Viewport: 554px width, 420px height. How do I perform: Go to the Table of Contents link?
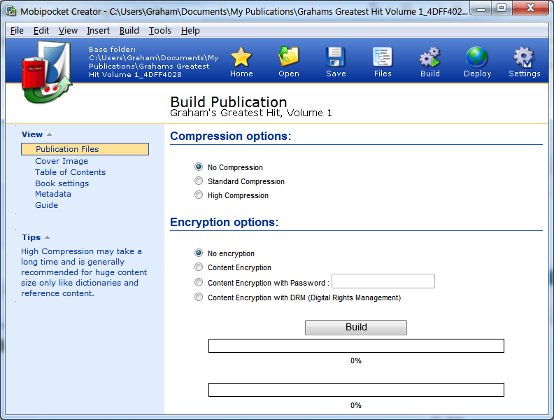(x=70, y=172)
